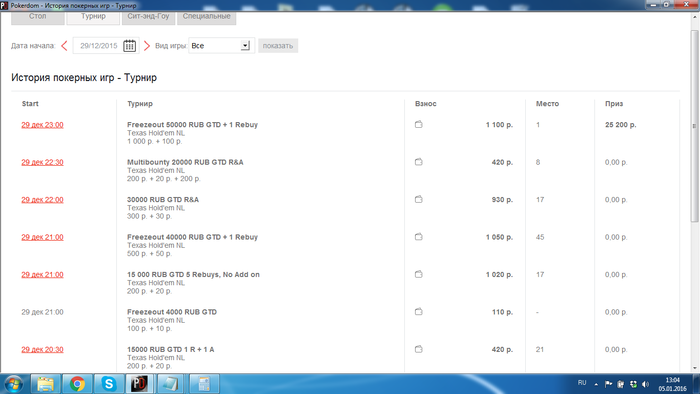Open Windows Start menu

click(13, 384)
